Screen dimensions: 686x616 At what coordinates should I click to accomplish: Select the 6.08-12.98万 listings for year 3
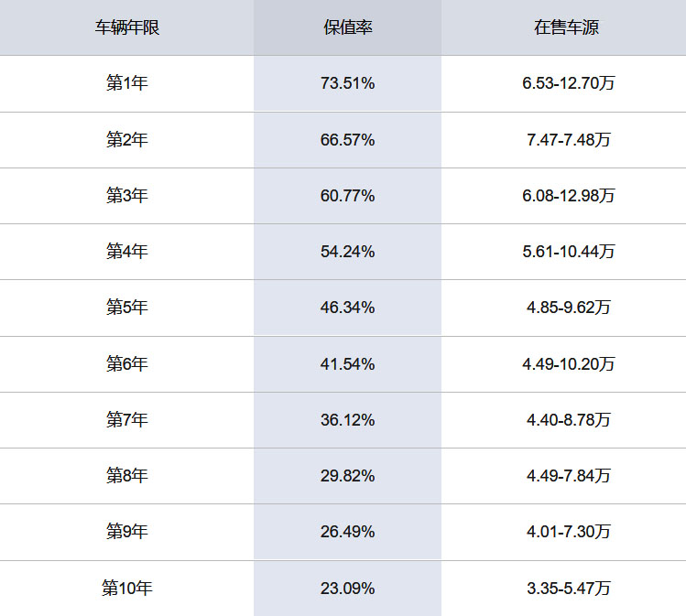(568, 196)
